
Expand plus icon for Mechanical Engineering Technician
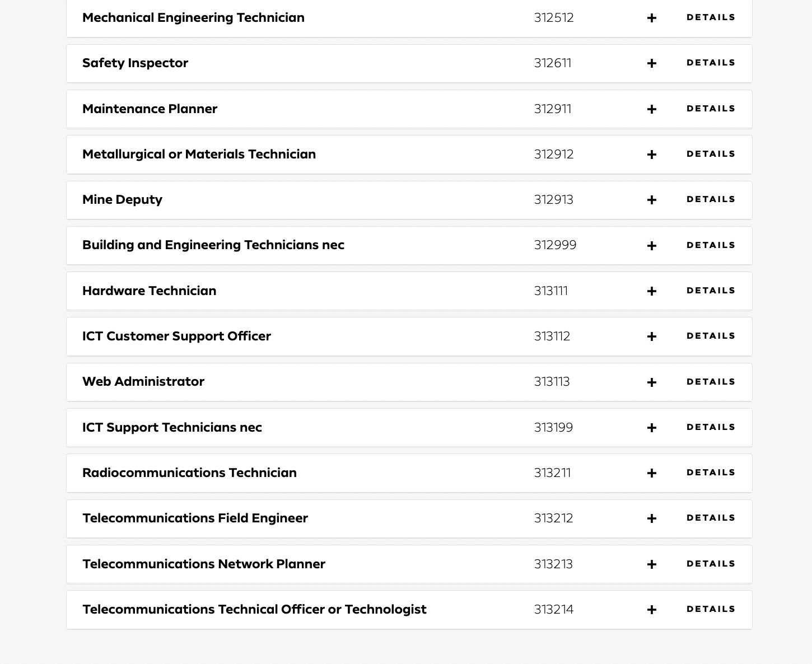(x=651, y=18)
